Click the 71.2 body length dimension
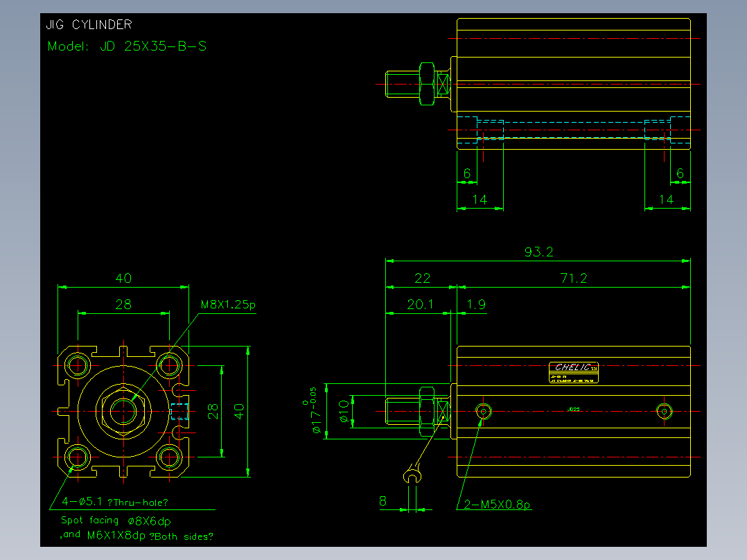Image resolution: width=747 pixels, height=560 pixels. [574, 278]
